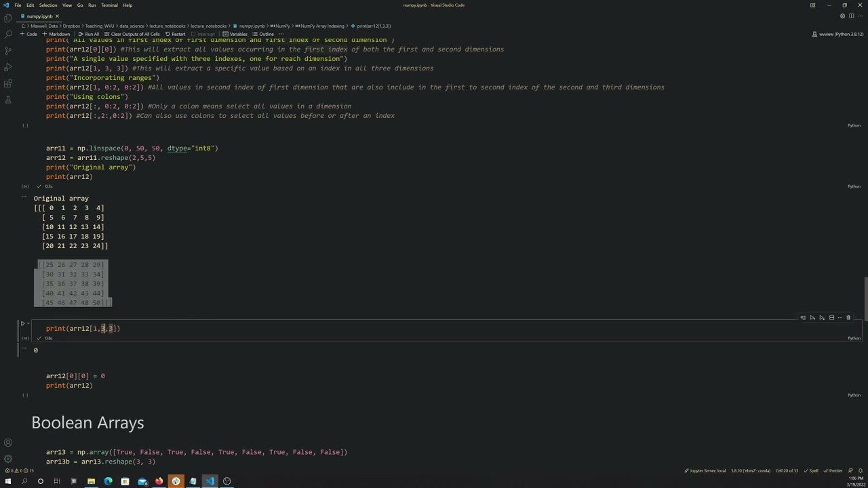This screenshot has height=488, width=868.
Task: Open output actions ellipsis beside result 0
Action: tap(24, 347)
